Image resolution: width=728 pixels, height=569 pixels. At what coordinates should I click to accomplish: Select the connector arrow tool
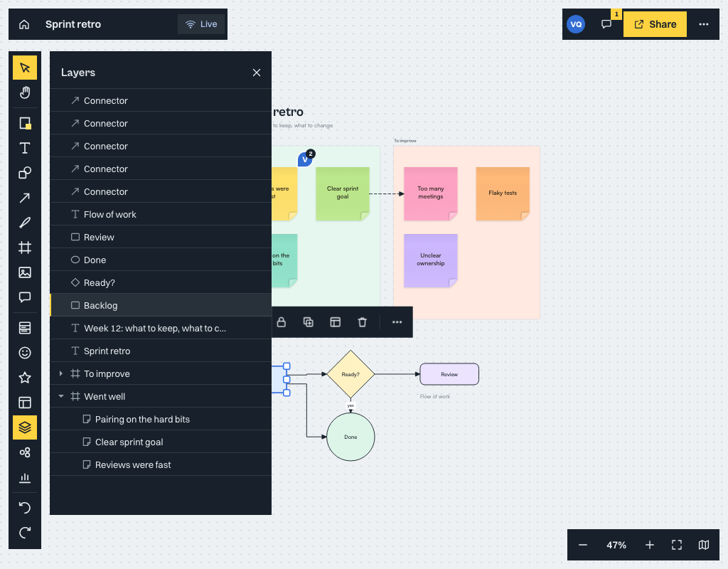[x=25, y=198]
